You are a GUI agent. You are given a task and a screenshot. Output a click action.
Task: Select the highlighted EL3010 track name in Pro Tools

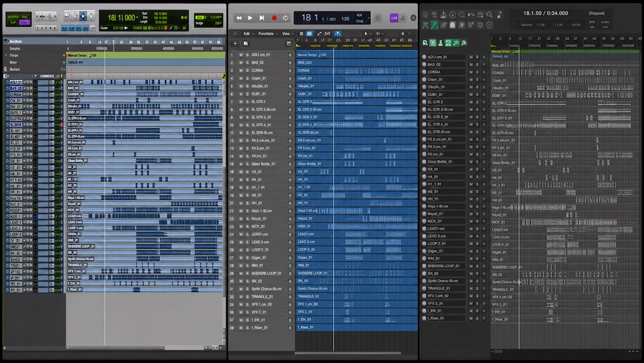coord(15,124)
